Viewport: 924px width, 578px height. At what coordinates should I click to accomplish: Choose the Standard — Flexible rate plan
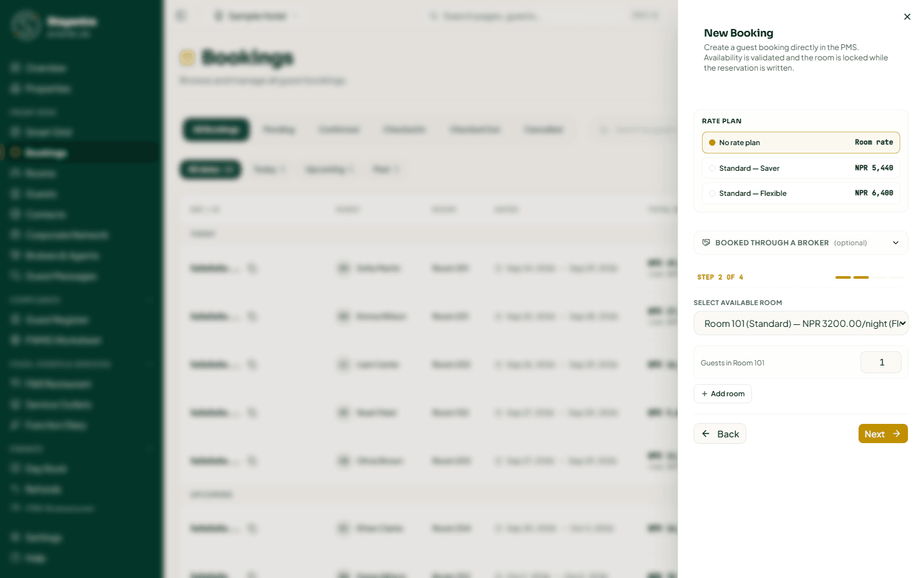point(801,193)
